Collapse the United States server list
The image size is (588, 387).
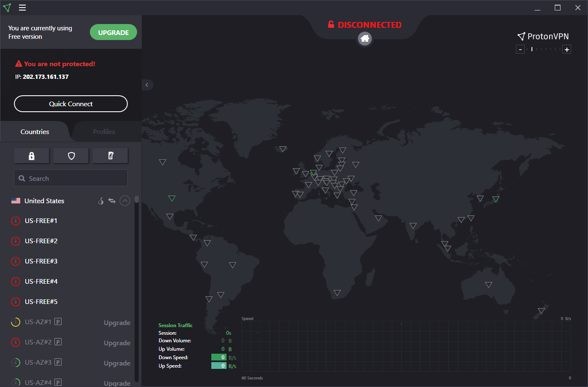pos(125,201)
